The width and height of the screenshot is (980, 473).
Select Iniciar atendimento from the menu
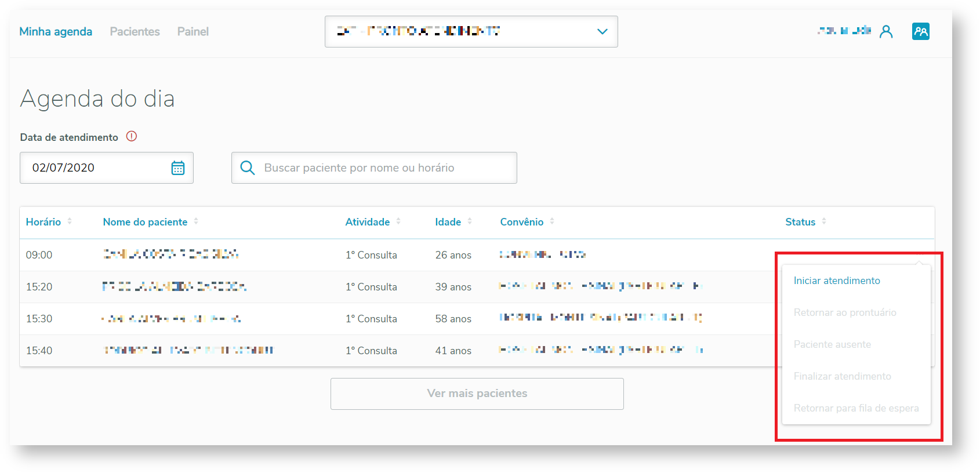837,281
